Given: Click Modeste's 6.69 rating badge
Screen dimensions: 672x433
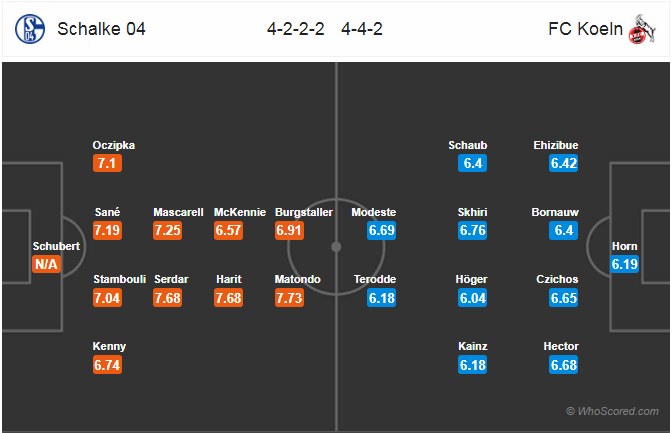Looking at the screenshot, I should click(381, 231).
